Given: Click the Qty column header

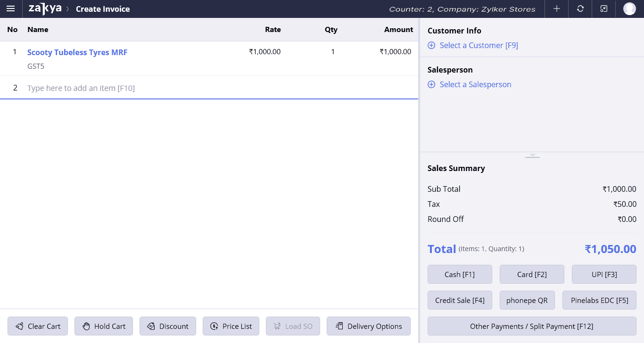Looking at the screenshot, I should 331,30.
